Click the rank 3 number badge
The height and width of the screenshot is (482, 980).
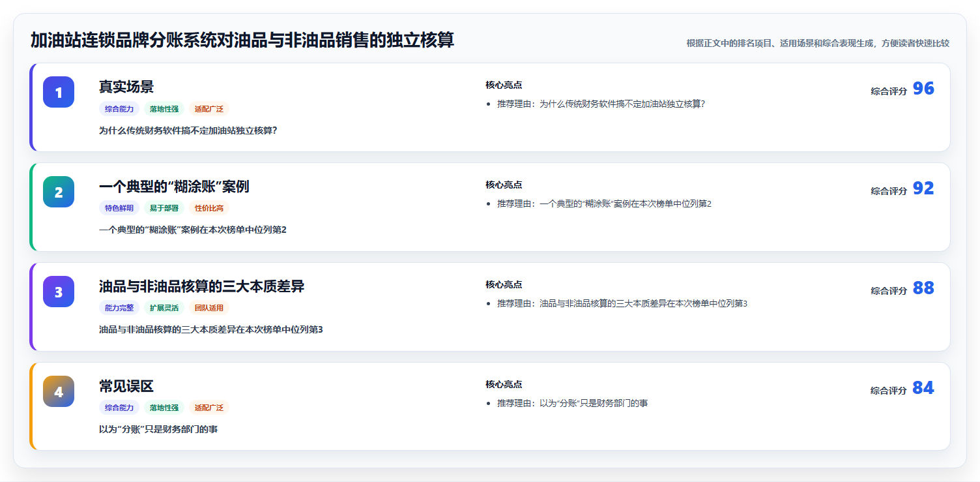point(59,292)
